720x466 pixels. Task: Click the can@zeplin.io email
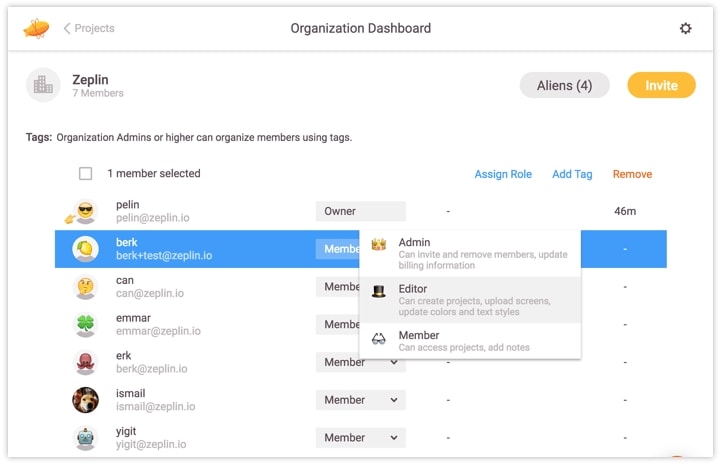point(150,293)
